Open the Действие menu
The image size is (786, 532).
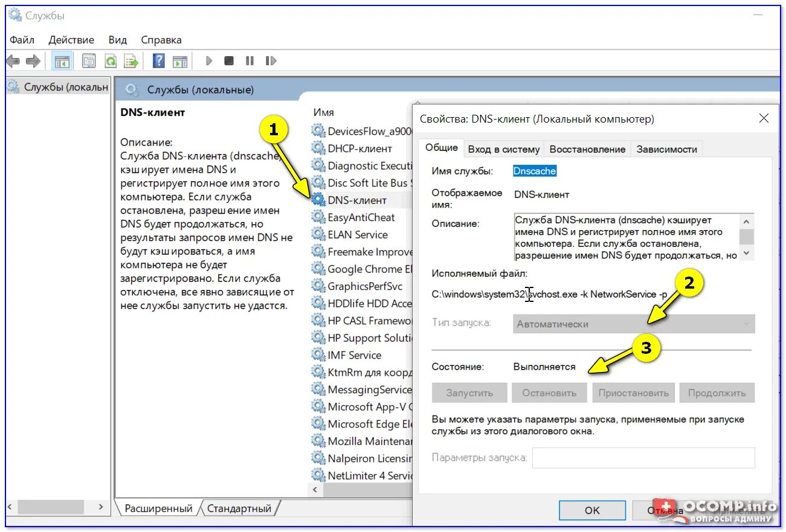coord(71,40)
